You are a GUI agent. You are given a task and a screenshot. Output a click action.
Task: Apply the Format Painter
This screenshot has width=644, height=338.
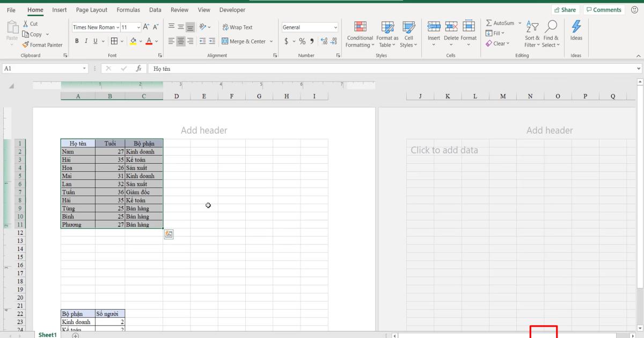click(x=42, y=45)
